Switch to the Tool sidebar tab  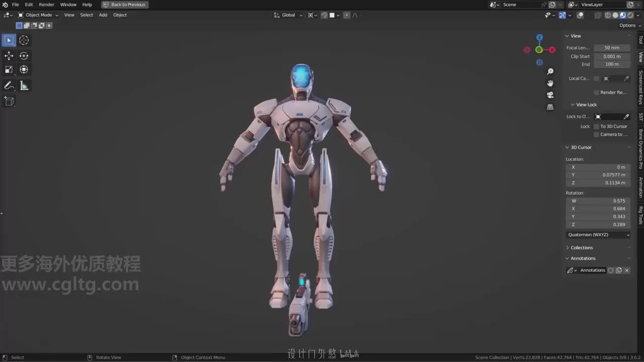[640, 40]
